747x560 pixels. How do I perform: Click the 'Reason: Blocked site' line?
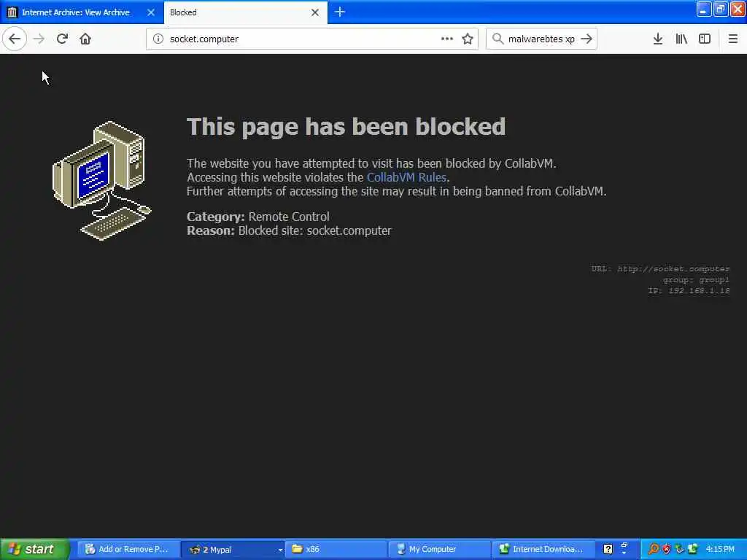pos(289,230)
